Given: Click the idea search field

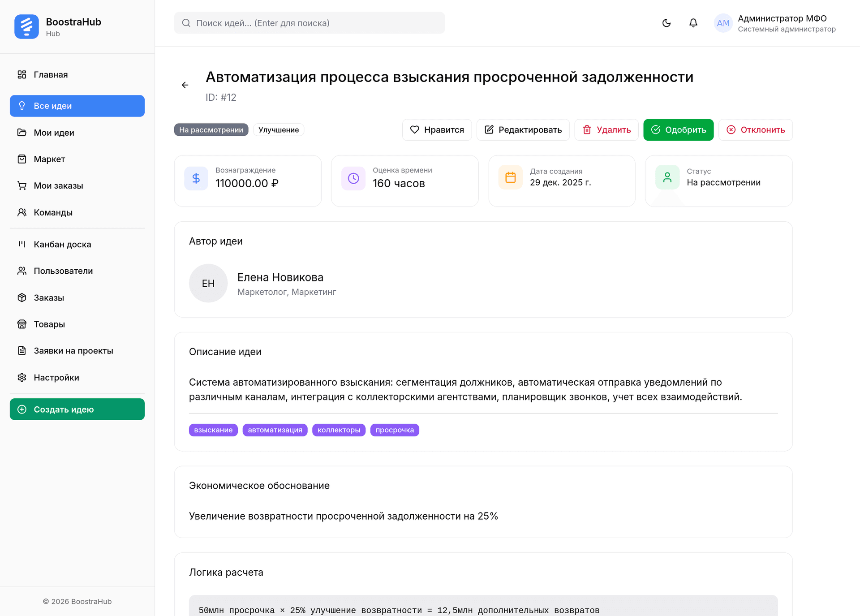Looking at the screenshot, I should point(309,23).
